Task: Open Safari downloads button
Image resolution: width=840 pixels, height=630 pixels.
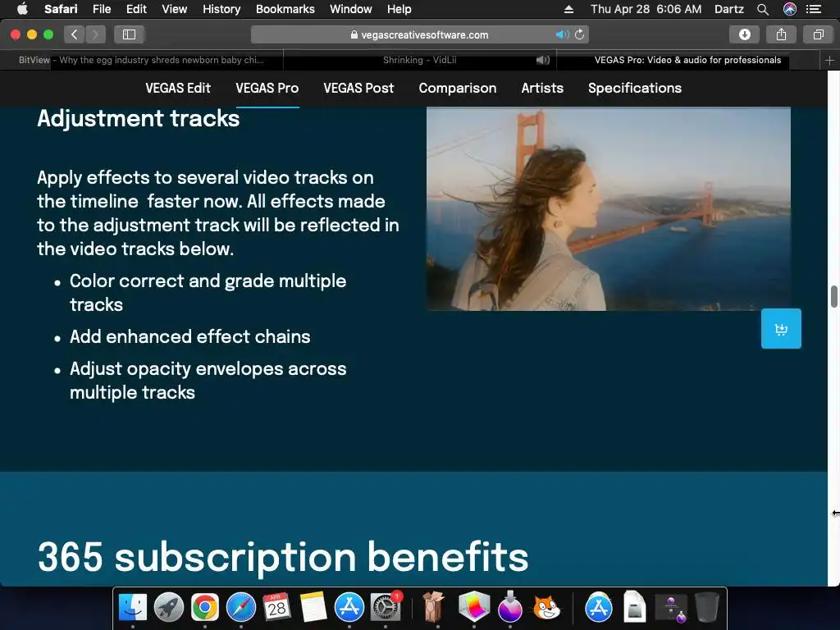Action: click(744, 34)
